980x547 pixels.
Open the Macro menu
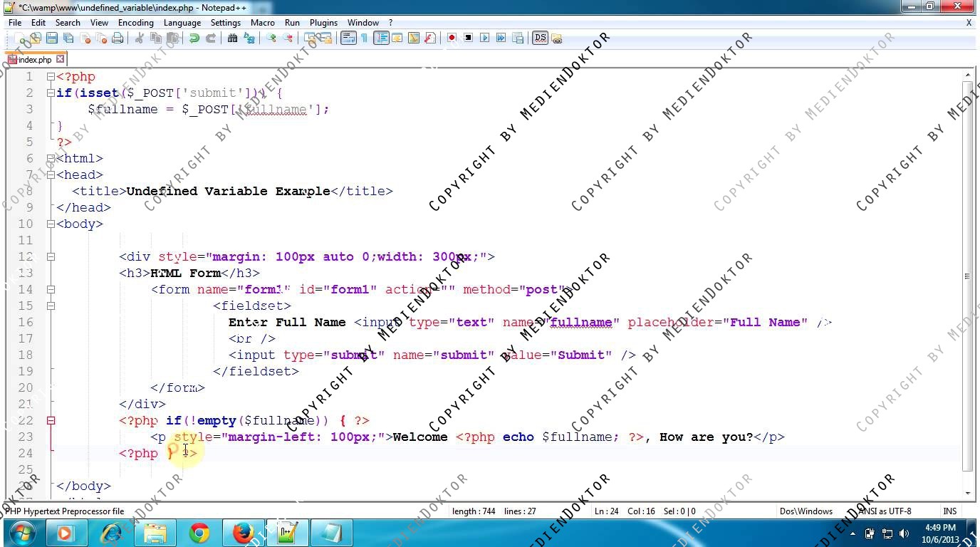(x=262, y=22)
